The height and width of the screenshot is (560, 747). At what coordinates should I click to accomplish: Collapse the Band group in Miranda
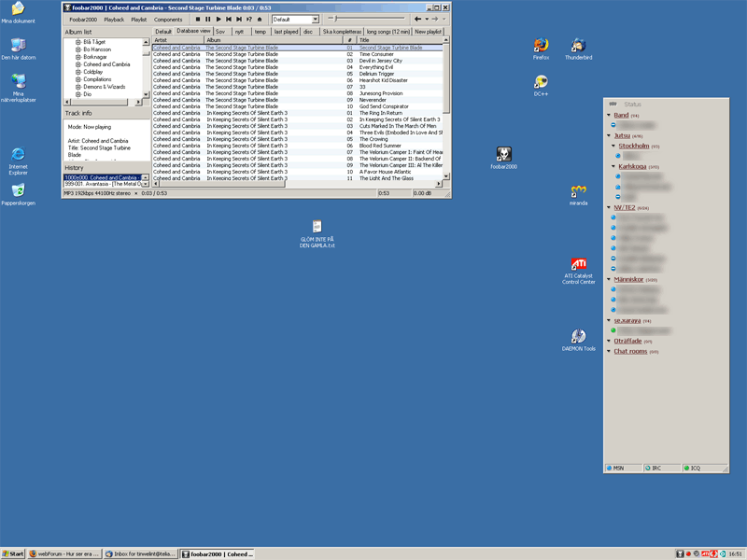point(609,115)
